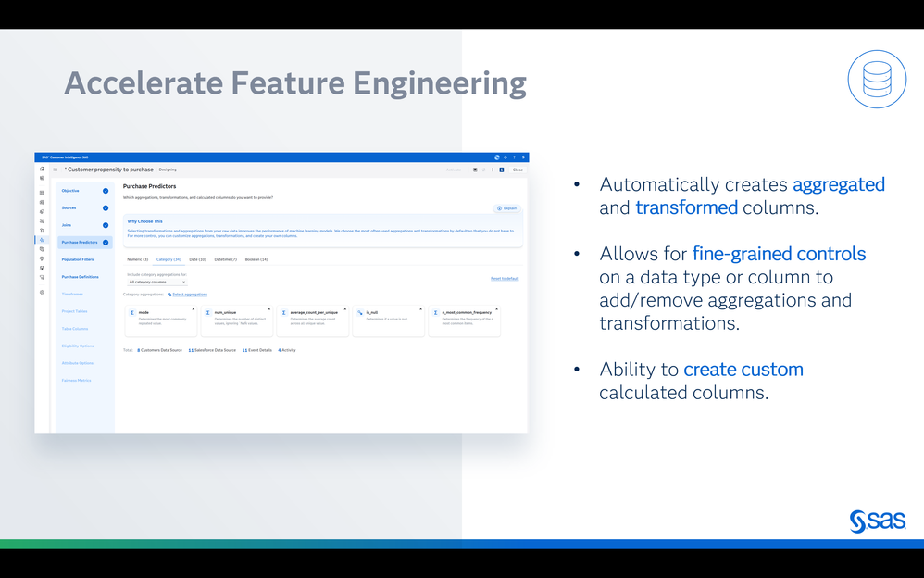Click the 8 Customers Data Source total
The image size is (924, 578).
159,350
